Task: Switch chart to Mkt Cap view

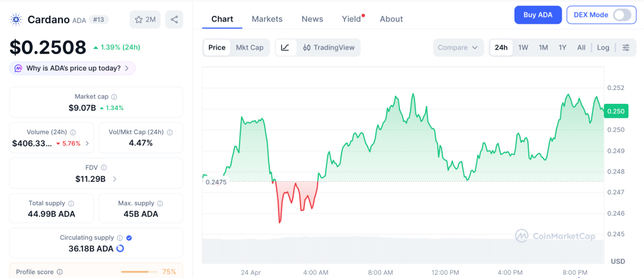Action: (x=250, y=47)
